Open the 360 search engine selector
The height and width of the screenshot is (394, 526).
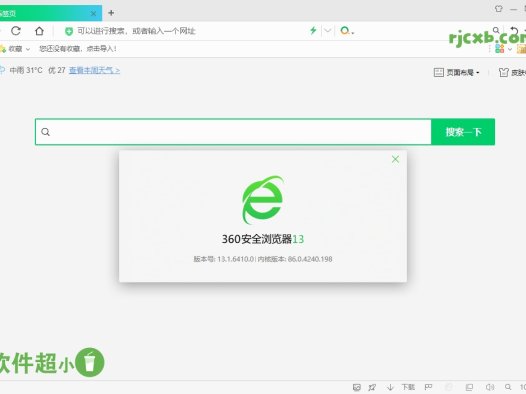click(347, 31)
